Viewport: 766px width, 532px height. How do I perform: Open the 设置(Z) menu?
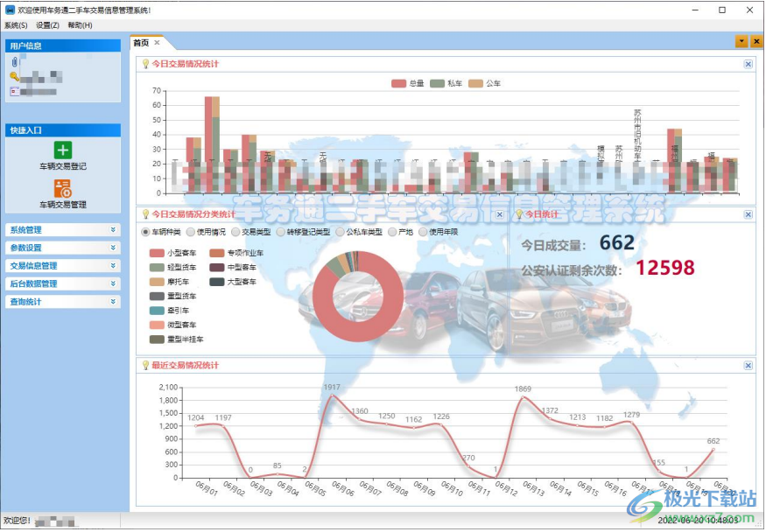click(47, 25)
